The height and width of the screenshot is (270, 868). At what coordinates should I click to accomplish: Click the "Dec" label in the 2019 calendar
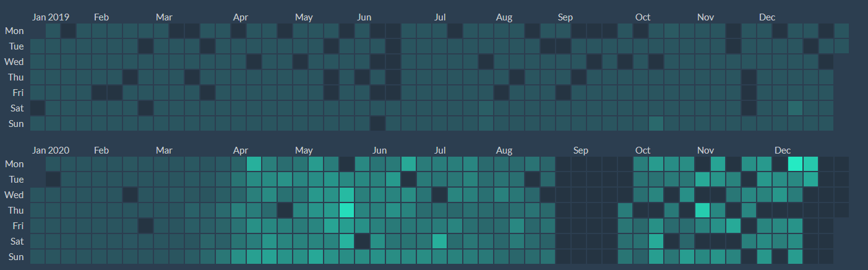coord(767,17)
